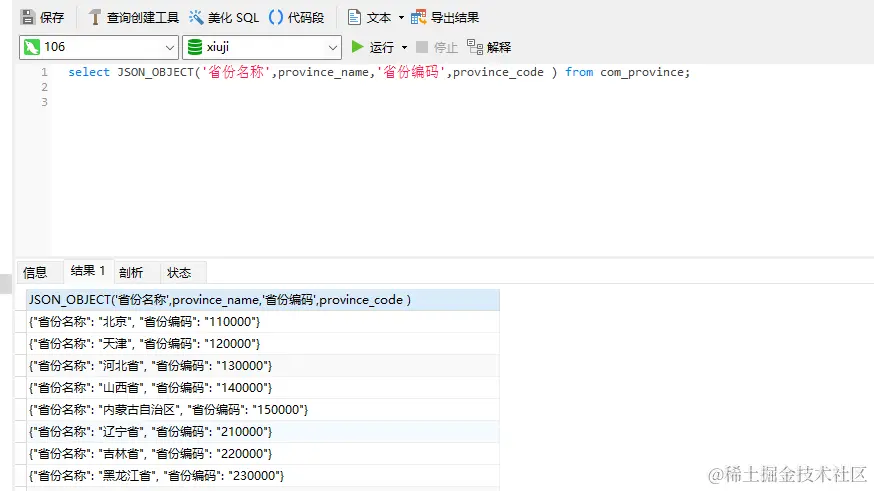This screenshot has width=874, height=491.
Task: Expand the 文本 dropdown arrow
Action: click(x=401, y=18)
